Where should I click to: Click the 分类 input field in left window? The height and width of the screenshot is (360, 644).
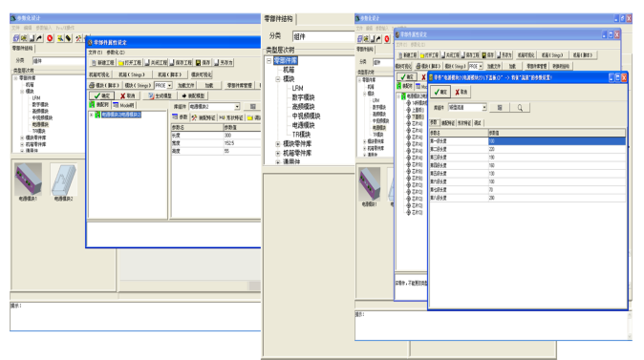[x=58, y=61]
